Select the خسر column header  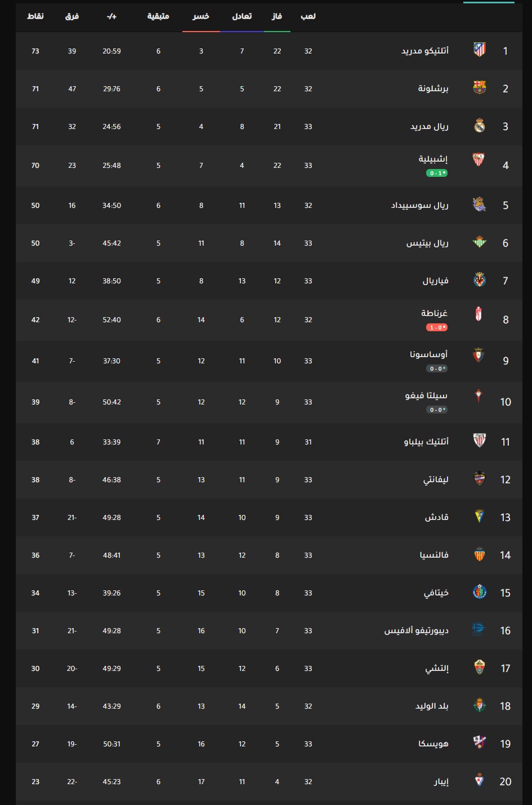pyautogui.click(x=201, y=16)
